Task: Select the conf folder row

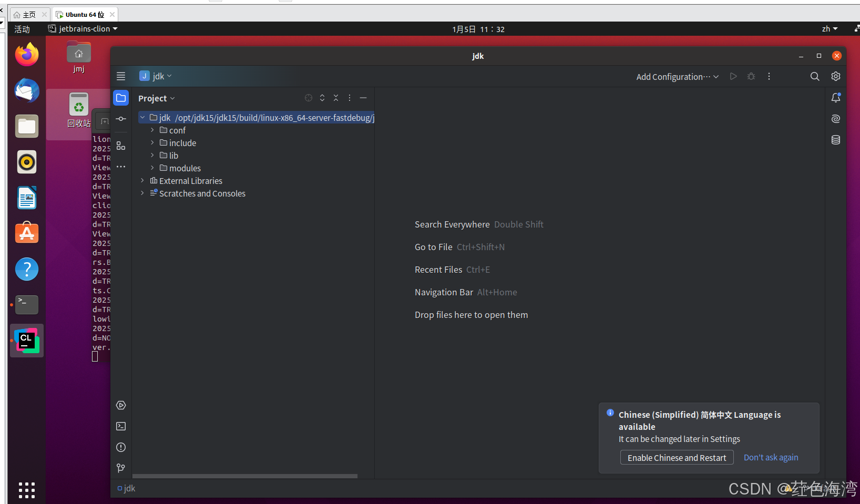Action: click(253, 130)
